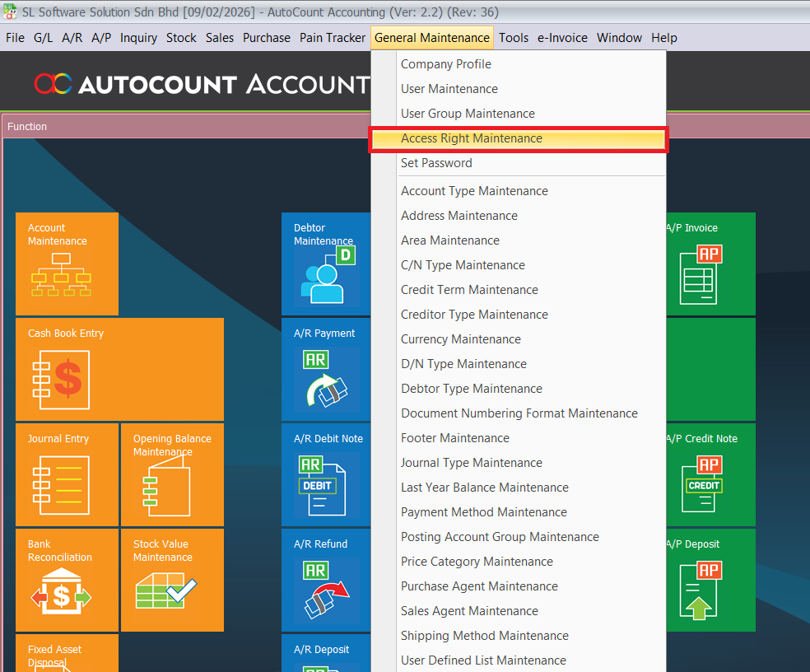Open the Account Maintenance tile
810x672 pixels.
click(67, 264)
